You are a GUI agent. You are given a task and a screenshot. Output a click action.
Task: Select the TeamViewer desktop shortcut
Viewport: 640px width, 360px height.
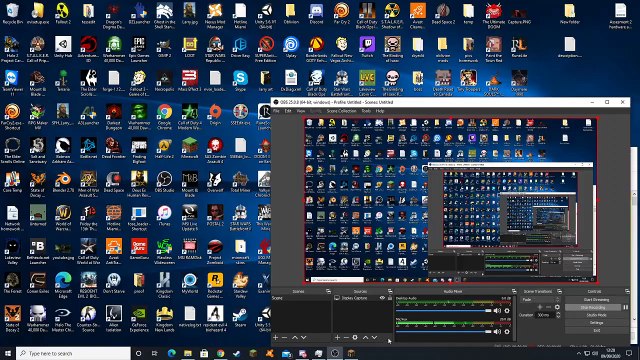point(12,82)
